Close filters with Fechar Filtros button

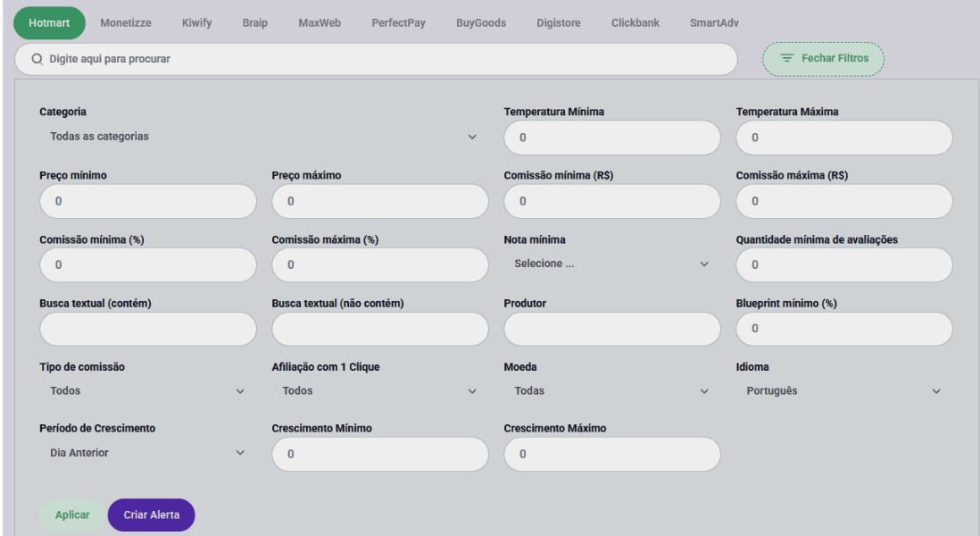823,58
